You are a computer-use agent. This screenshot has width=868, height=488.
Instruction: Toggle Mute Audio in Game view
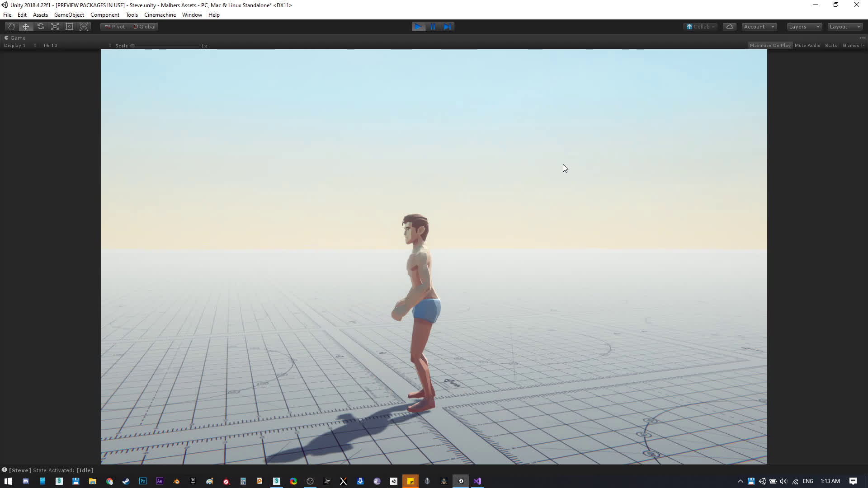(x=807, y=46)
